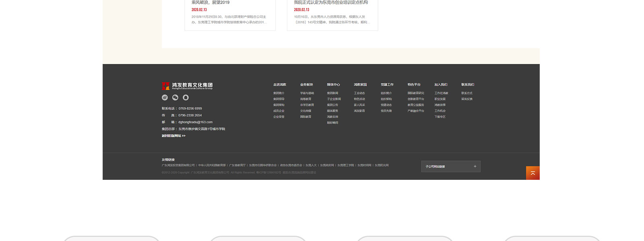Open the 鸿教名师 link
Viewport: 644px width, 241px height.
(x=332, y=117)
